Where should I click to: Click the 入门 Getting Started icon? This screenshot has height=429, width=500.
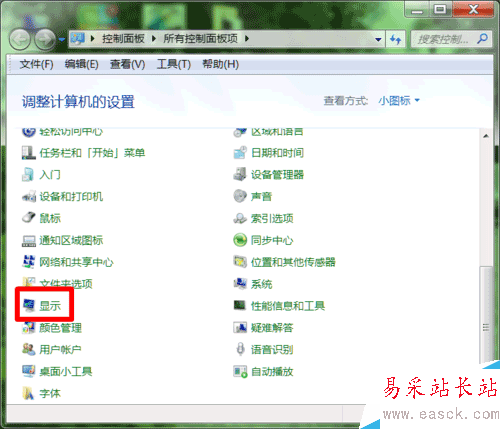(28, 175)
